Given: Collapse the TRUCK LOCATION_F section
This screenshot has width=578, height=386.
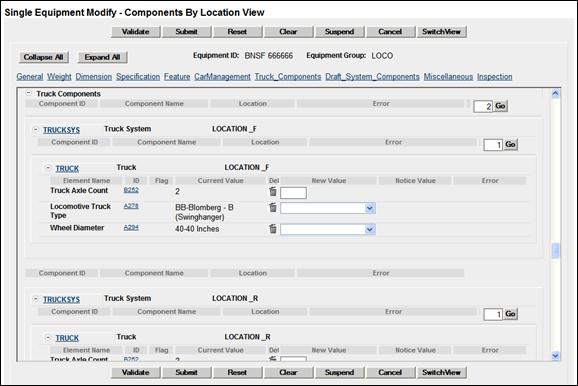Looking at the screenshot, I should pos(48,168).
